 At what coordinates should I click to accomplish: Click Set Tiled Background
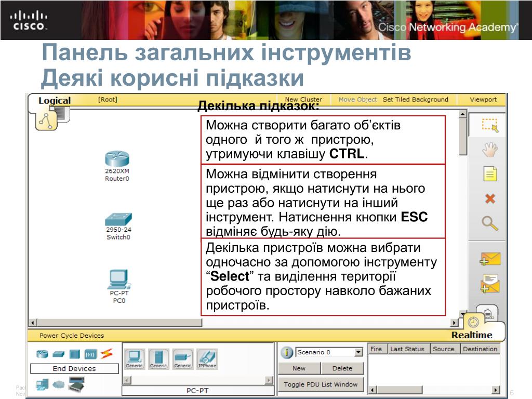click(x=415, y=99)
